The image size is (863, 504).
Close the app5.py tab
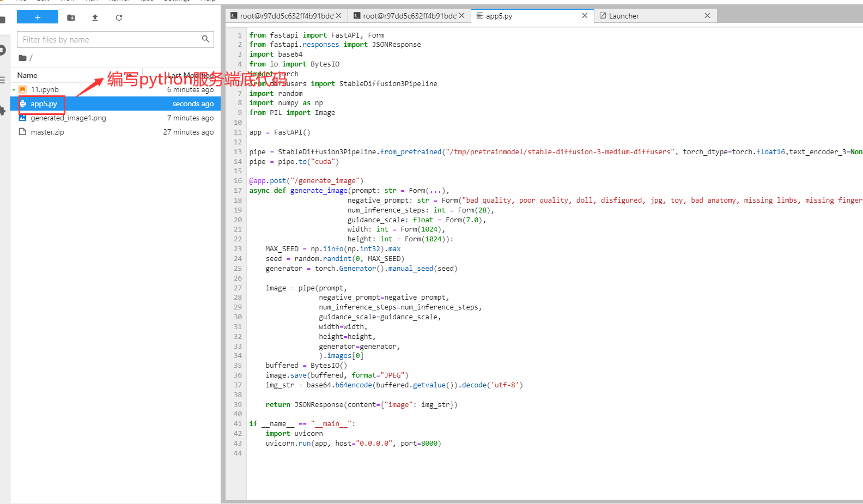(585, 16)
